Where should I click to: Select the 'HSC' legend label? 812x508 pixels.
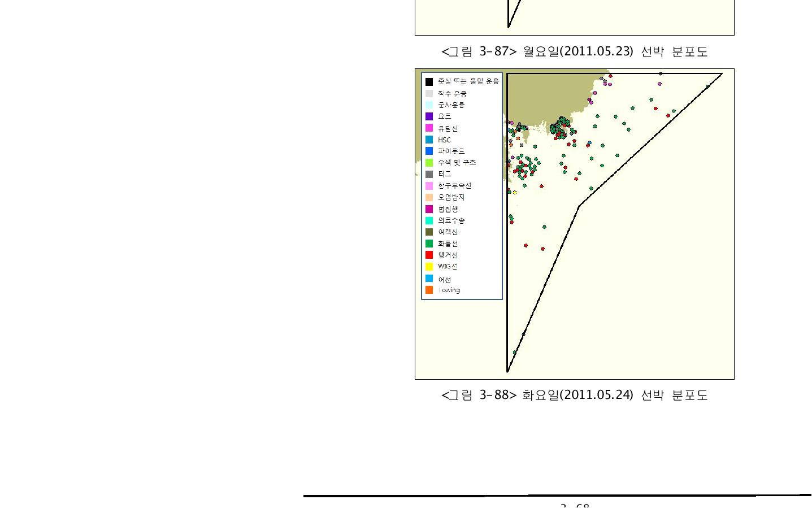coord(445,140)
